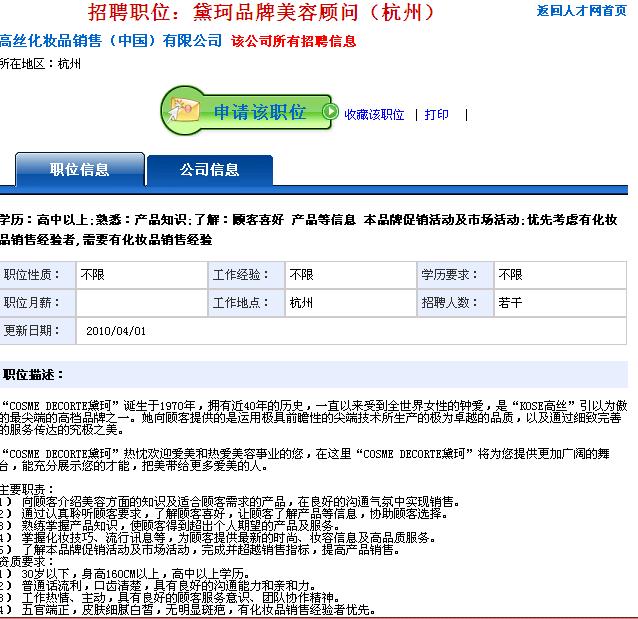The image size is (638, 619).
Task: Click the green arrow icon beside 申请该职位
Action: (x=325, y=113)
